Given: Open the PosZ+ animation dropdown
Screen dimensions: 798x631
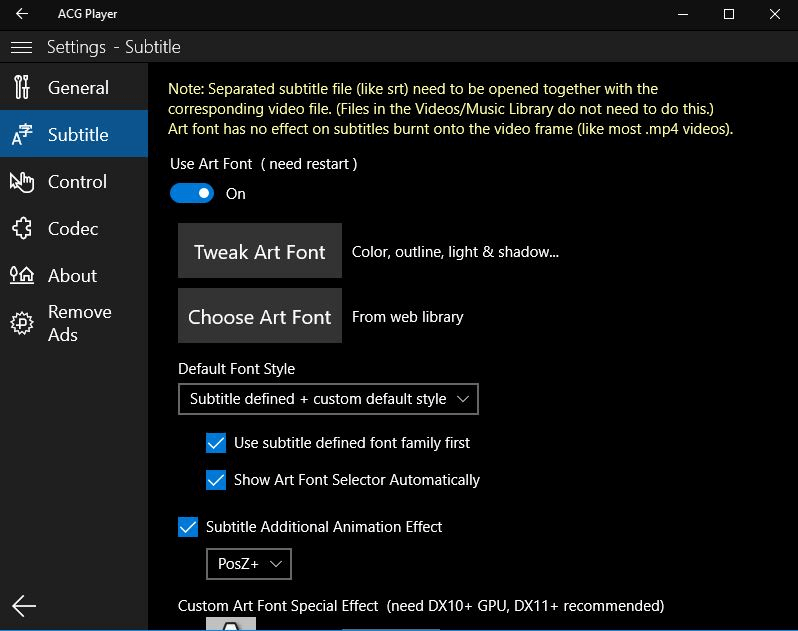Looking at the screenshot, I should pos(249,564).
